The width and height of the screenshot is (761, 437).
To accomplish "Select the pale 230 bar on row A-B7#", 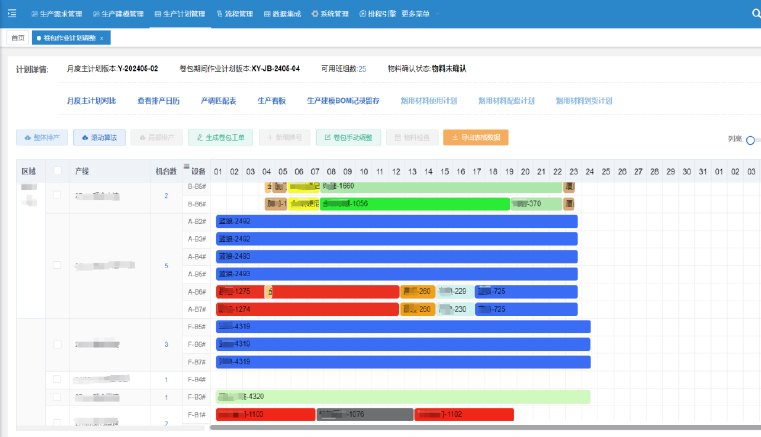I will pyautogui.click(x=455, y=309).
